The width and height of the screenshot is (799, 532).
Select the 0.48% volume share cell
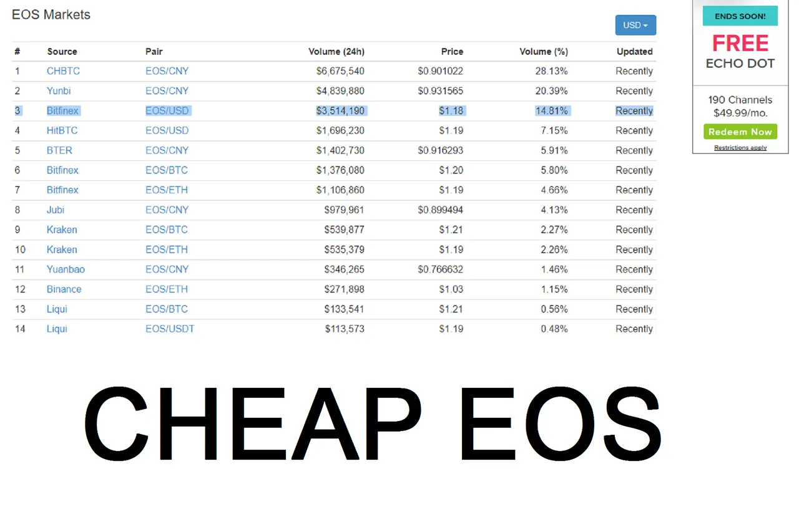coord(554,329)
